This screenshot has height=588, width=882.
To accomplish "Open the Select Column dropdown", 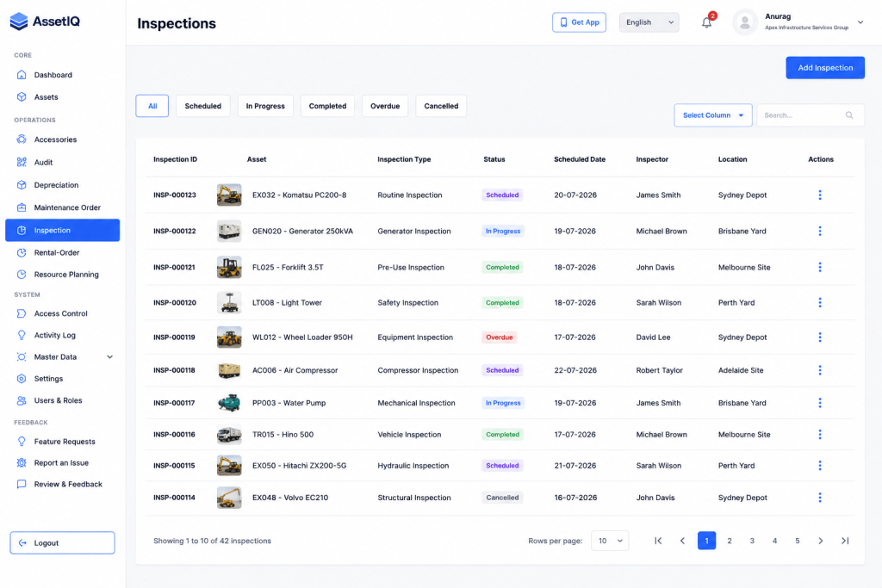I will click(x=712, y=115).
